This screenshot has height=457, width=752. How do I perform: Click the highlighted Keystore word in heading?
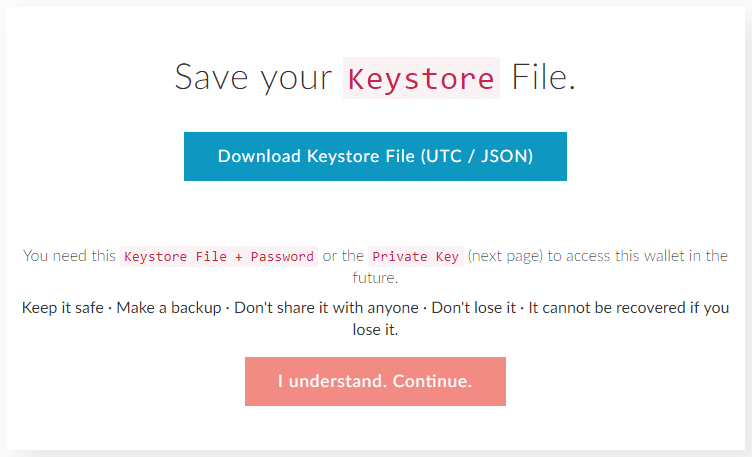(420, 77)
